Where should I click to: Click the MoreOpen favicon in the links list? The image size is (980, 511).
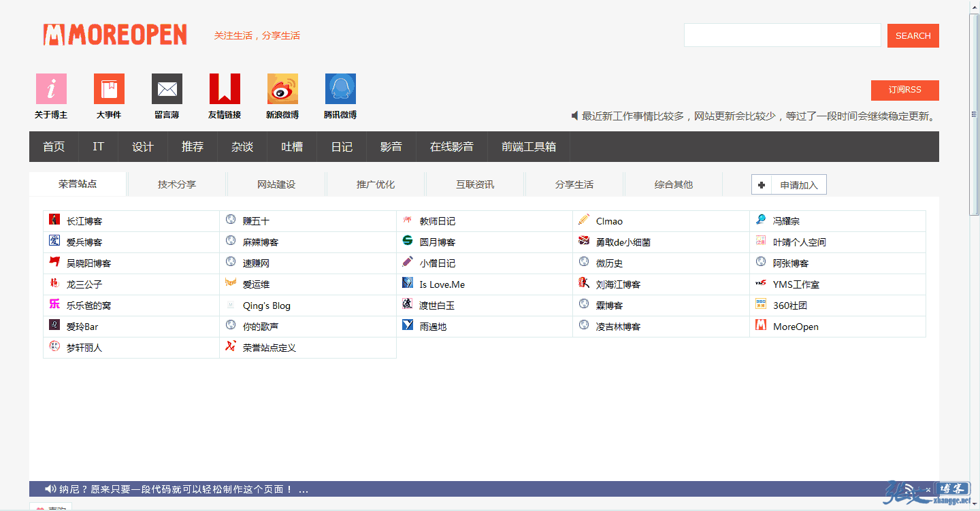pyautogui.click(x=760, y=325)
